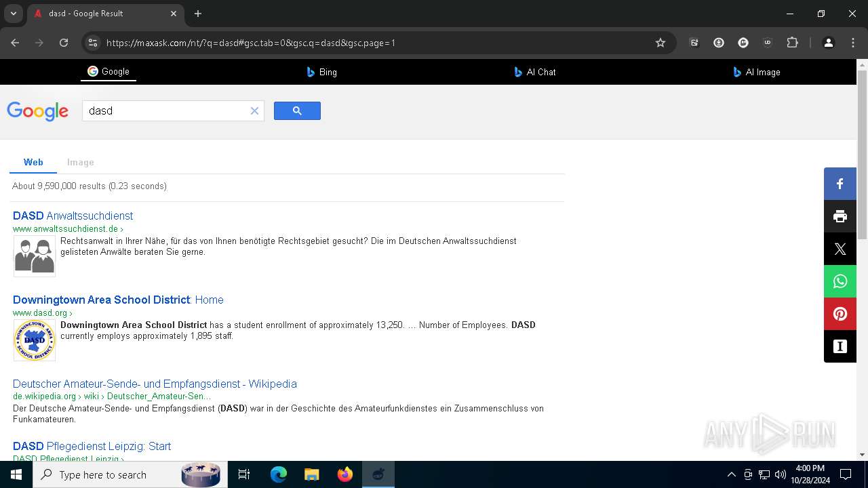Viewport: 868px width, 488px height.
Task: Click the Instapaper share icon
Action: point(840,346)
